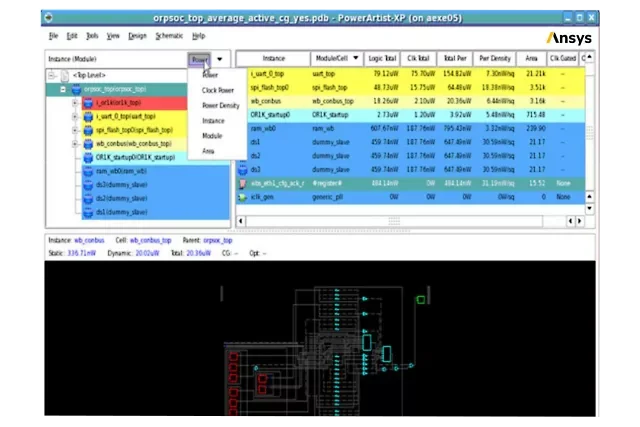Choose Area from the dropdown list
This screenshot has height=427, width=640.
tap(208, 151)
